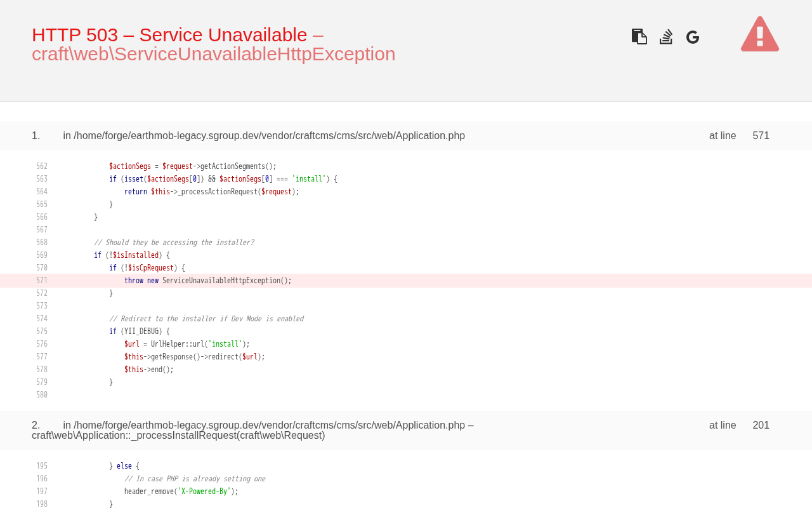Click the getResponse()->redirect($url) line

(194, 357)
